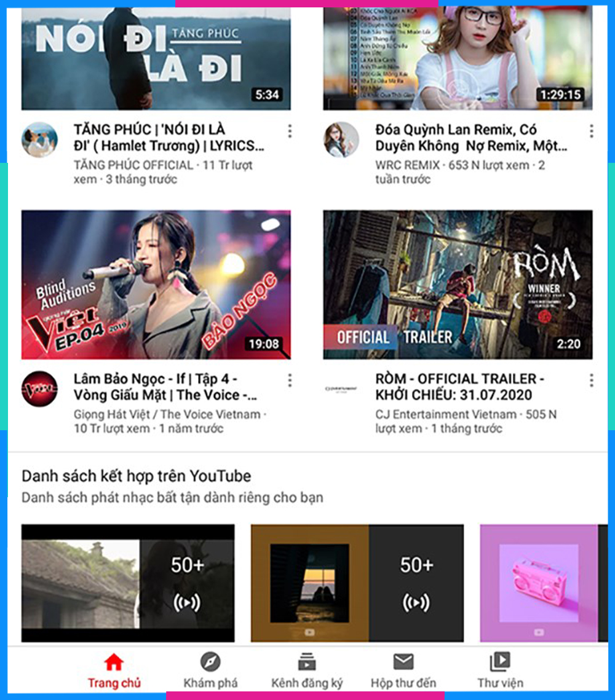This screenshot has width=615, height=700.
Task: Switch to the Trang chủ tab label
Action: tap(114, 683)
